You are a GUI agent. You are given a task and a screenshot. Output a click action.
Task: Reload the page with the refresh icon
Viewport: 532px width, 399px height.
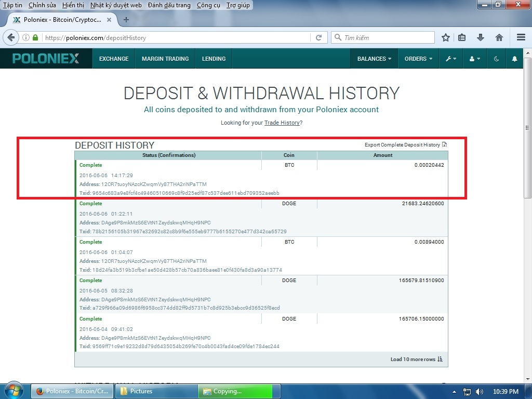(318, 37)
